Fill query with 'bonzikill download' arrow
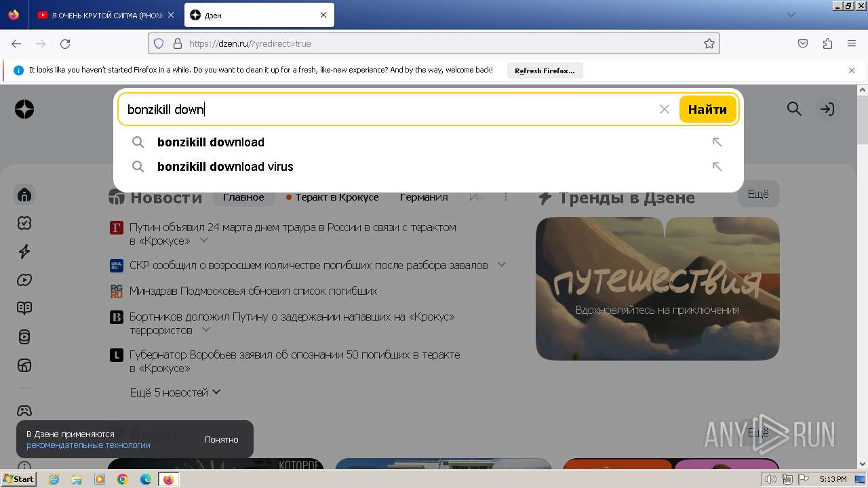The width and height of the screenshot is (868, 488). point(717,142)
